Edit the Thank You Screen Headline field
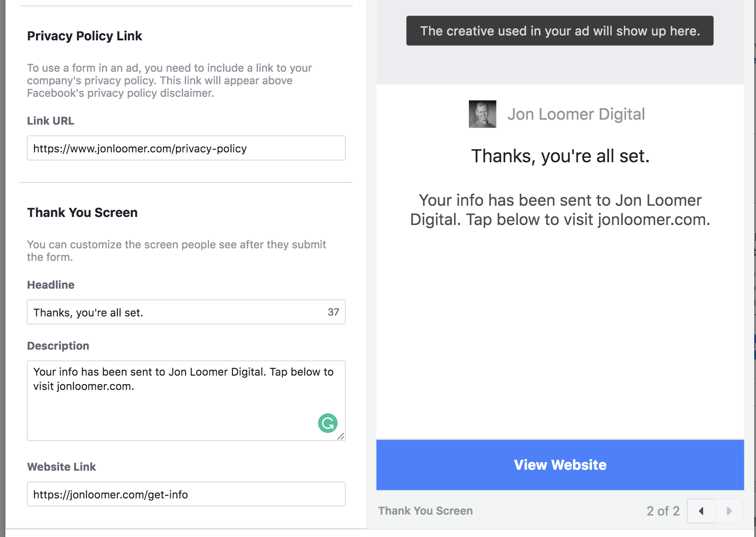This screenshot has height=537, width=756. (186, 312)
